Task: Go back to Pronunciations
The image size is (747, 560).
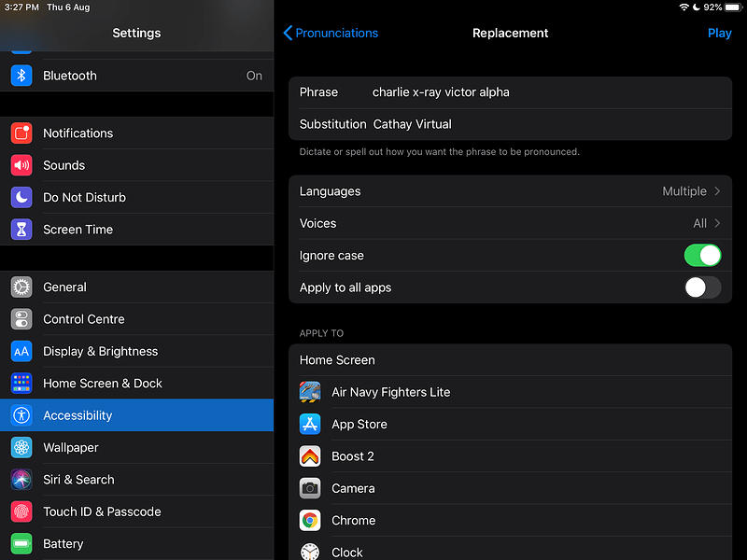Action: pos(331,33)
